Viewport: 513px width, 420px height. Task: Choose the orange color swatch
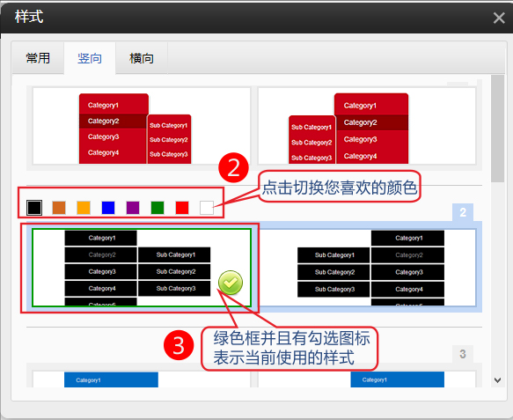pos(84,208)
